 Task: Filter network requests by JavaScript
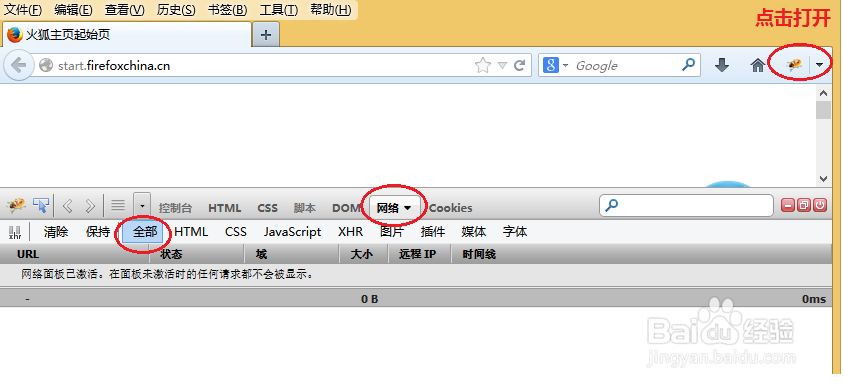click(x=292, y=232)
